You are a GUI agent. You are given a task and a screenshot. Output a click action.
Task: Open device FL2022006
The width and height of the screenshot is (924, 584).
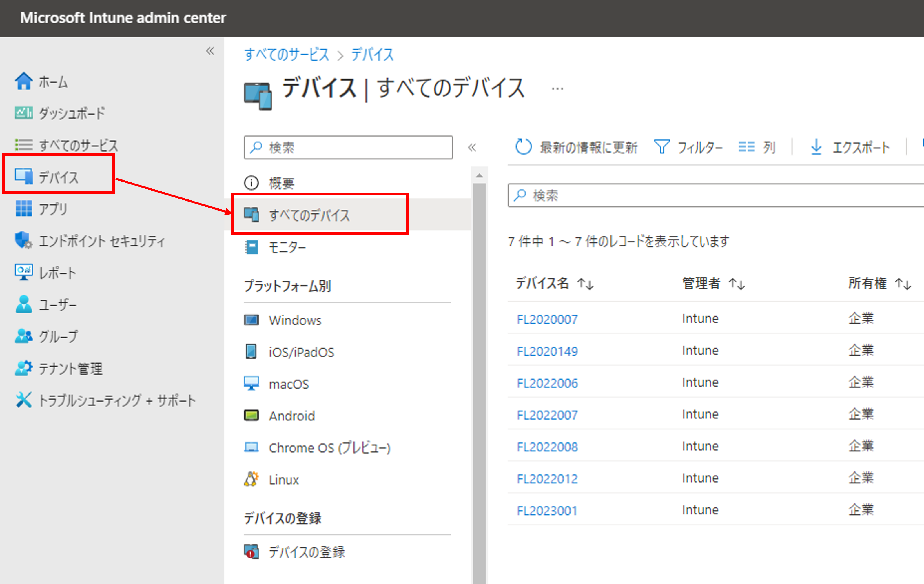tap(547, 383)
